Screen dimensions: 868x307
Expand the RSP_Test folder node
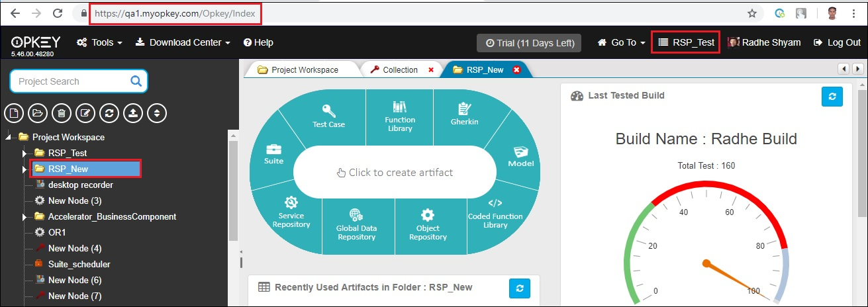click(24, 153)
